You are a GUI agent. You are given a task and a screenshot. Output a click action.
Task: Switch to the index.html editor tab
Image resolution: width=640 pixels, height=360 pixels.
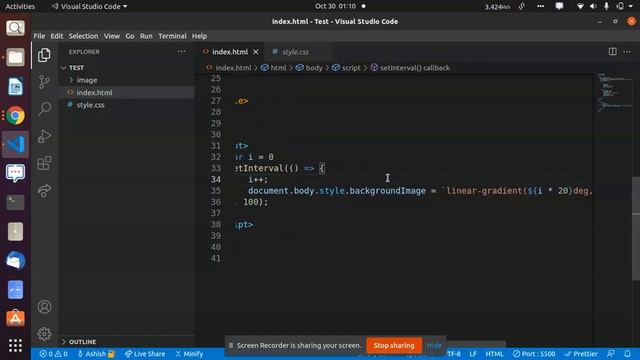click(230, 52)
